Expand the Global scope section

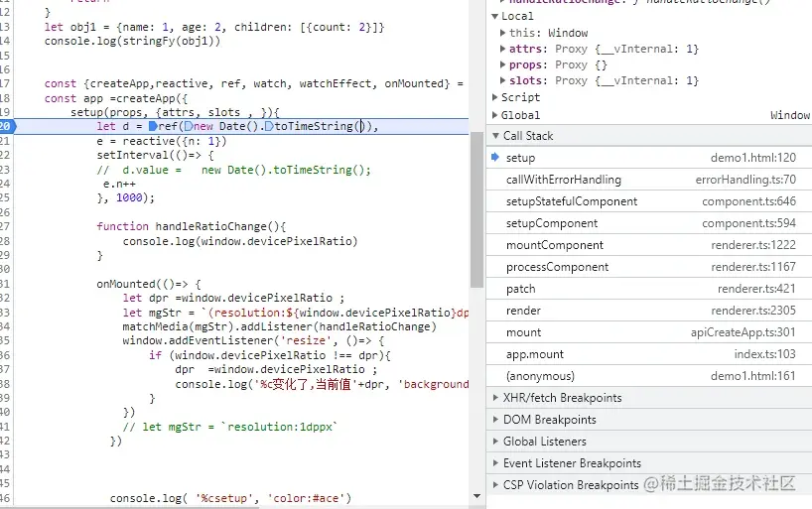(x=495, y=115)
